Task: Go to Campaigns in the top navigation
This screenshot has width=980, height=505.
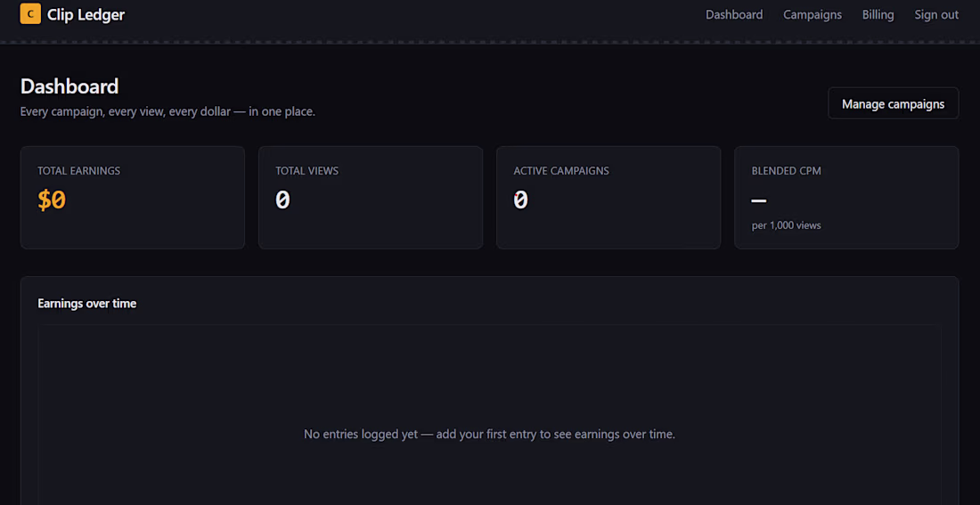Action: point(813,14)
